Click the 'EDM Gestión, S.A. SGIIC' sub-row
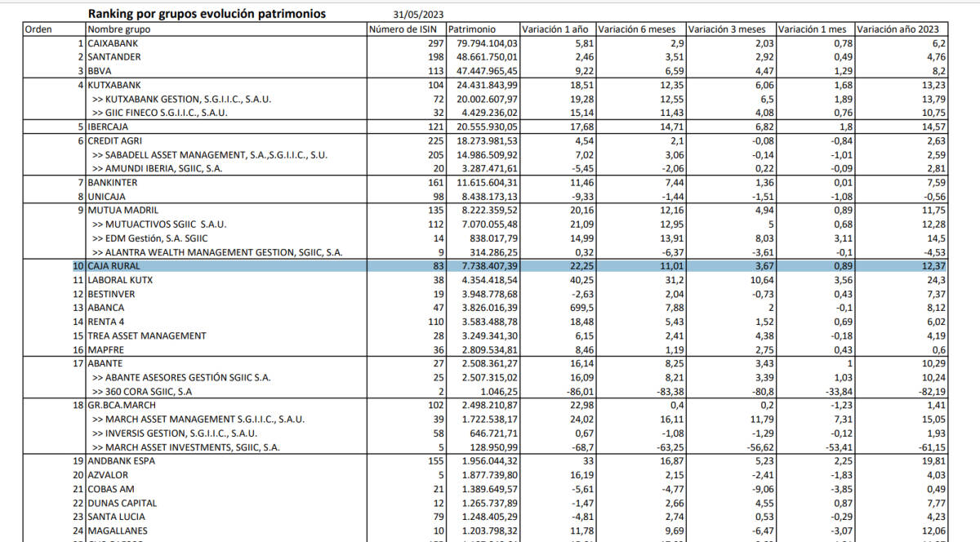The height and width of the screenshot is (542, 980). [150, 238]
